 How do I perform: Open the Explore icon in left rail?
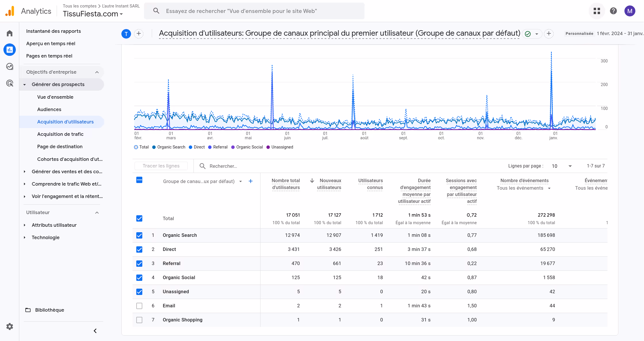click(x=9, y=66)
